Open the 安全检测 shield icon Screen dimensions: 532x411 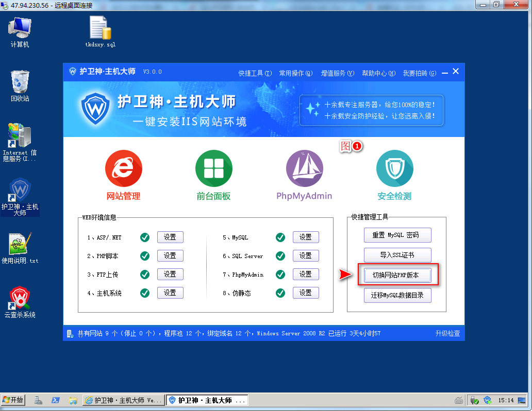[394, 170]
